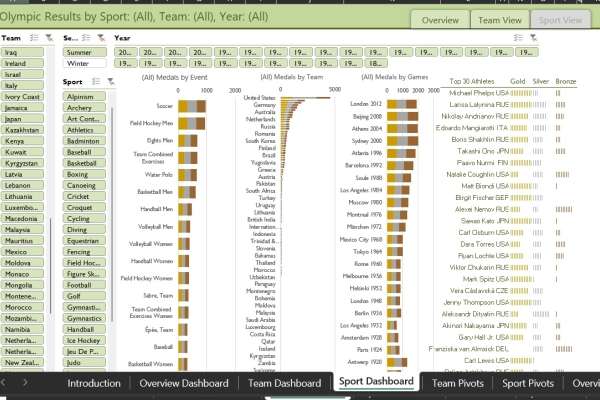Image resolution: width=600 pixels, height=400 pixels.
Task: Choose Fencing in the Sport slicer
Action: pyautogui.click(x=84, y=252)
